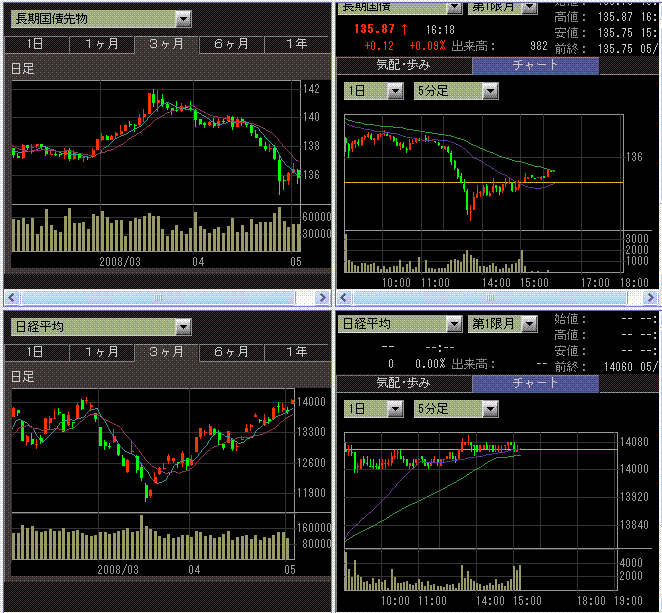662x613 pixels.
Task: Click the +0.09% change percentage
Action: coord(427,46)
